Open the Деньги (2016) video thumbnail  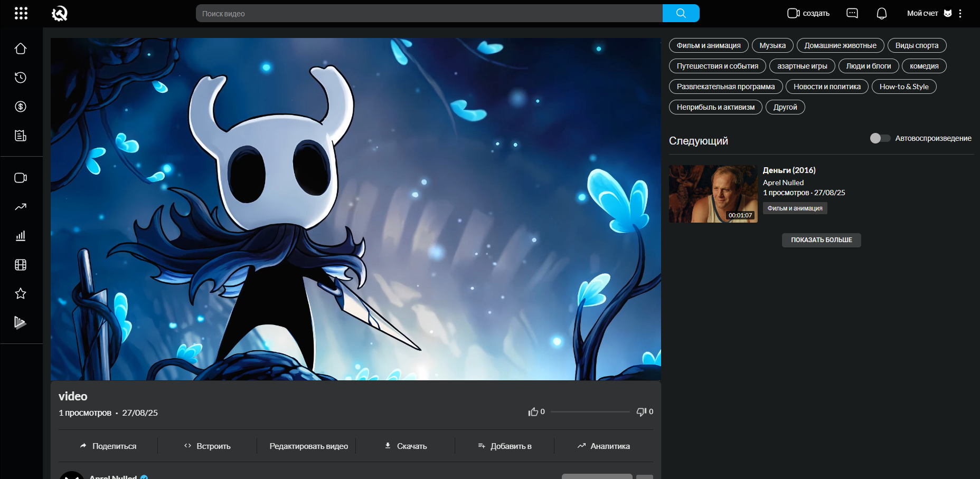(713, 194)
